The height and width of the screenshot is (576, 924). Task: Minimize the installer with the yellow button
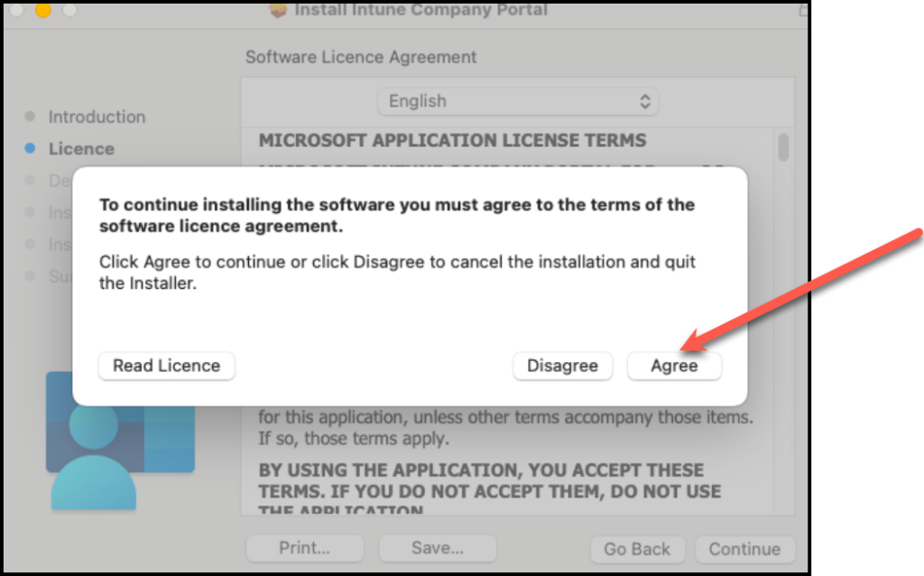pos(42,10)
